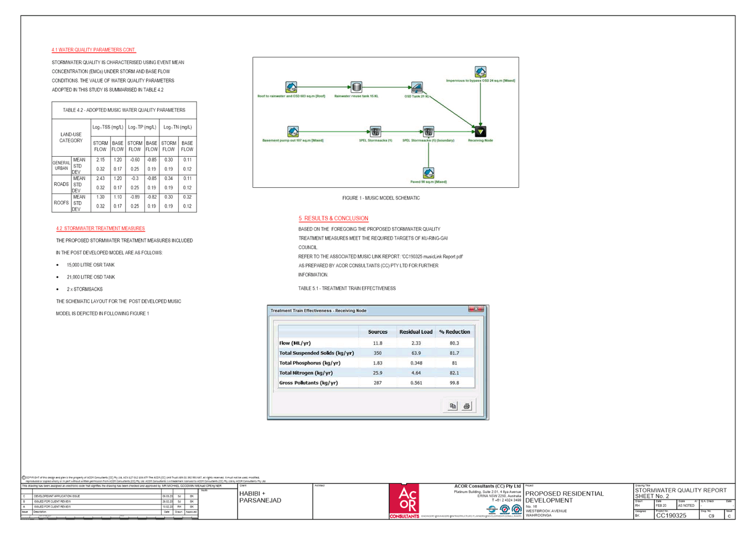Click the Receiving Node label text
Viewport: 756px width, 535px height.
click(480, 140)
